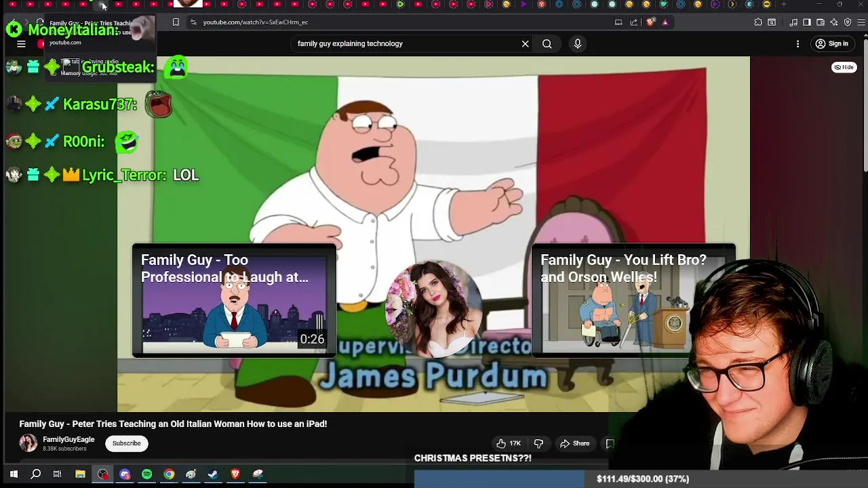Click the $111.49/$300.00 donation goal bar
The height and width of the screenshot is (488, 868).
pos(642,479)
